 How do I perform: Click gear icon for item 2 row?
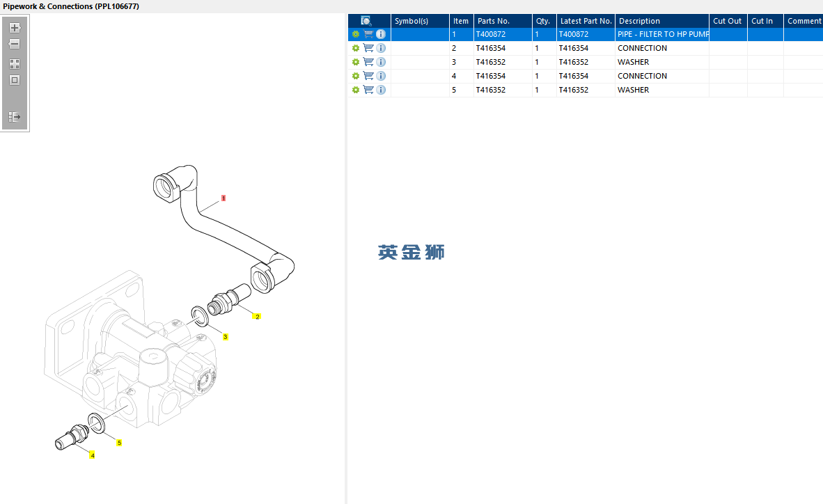(x=356, y=48)
